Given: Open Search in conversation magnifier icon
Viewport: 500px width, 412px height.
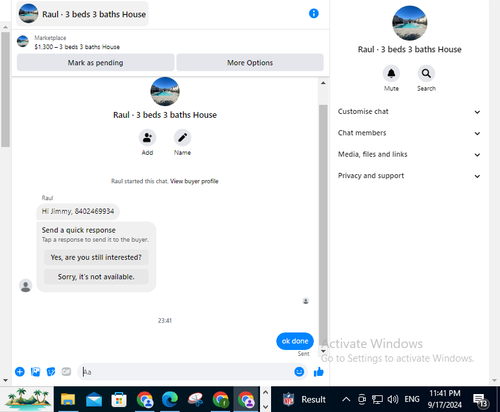Looking at the screenshot, I should tap(426, 73).
